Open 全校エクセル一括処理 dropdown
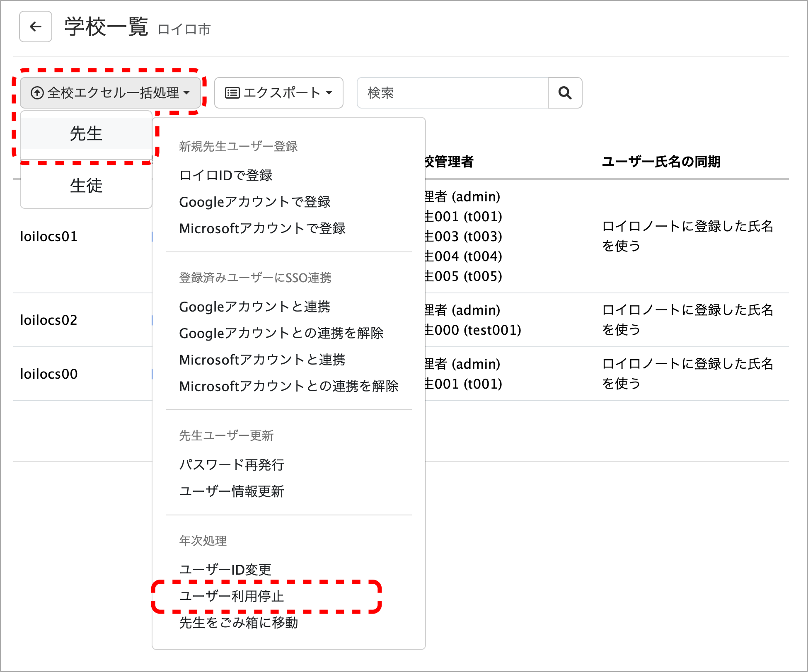Viewport: 808px width, 672px height. [110, 93]
